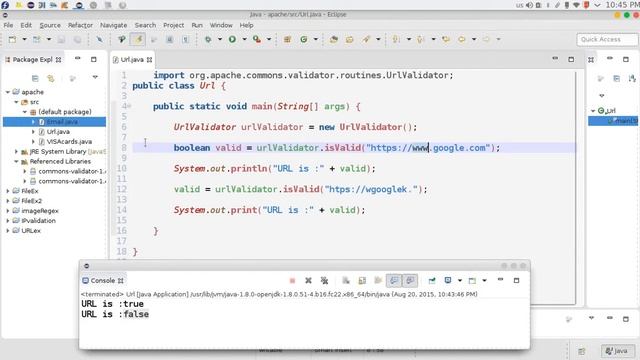
Task: Open the Source menu
Action: point(50,25)
